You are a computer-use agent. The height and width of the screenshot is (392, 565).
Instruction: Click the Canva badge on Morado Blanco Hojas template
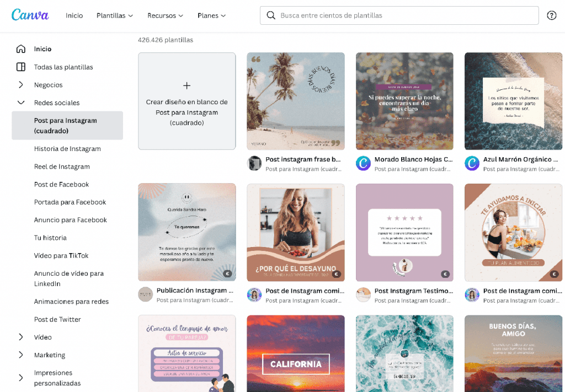pos(363,163)
